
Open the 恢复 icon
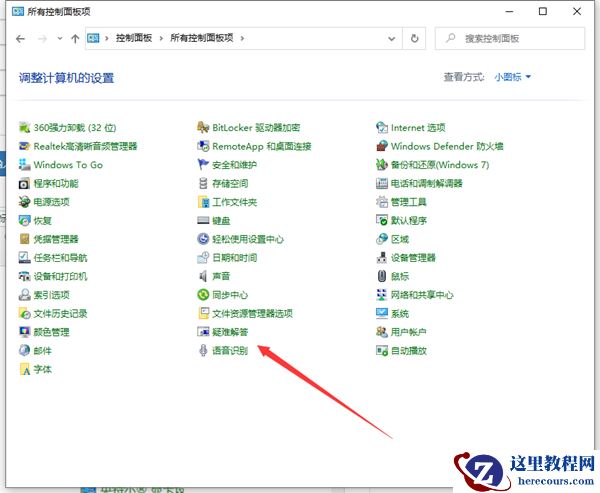24,220
